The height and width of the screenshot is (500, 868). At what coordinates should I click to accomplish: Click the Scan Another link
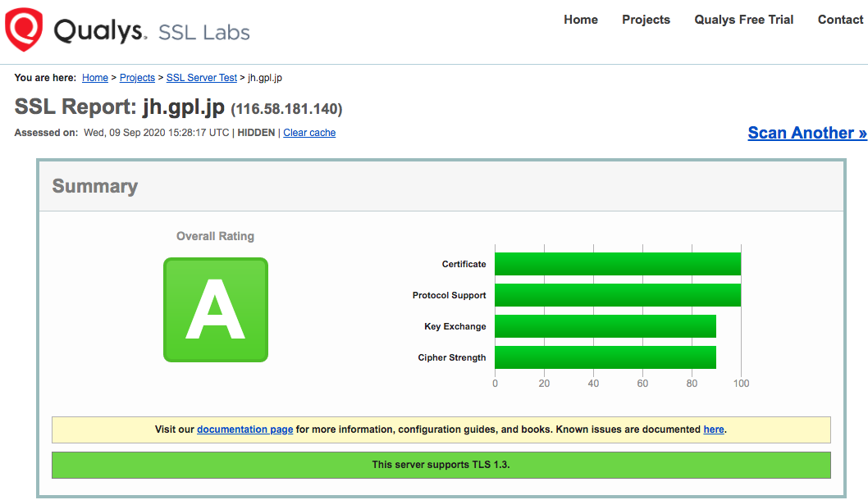(806, 133)
